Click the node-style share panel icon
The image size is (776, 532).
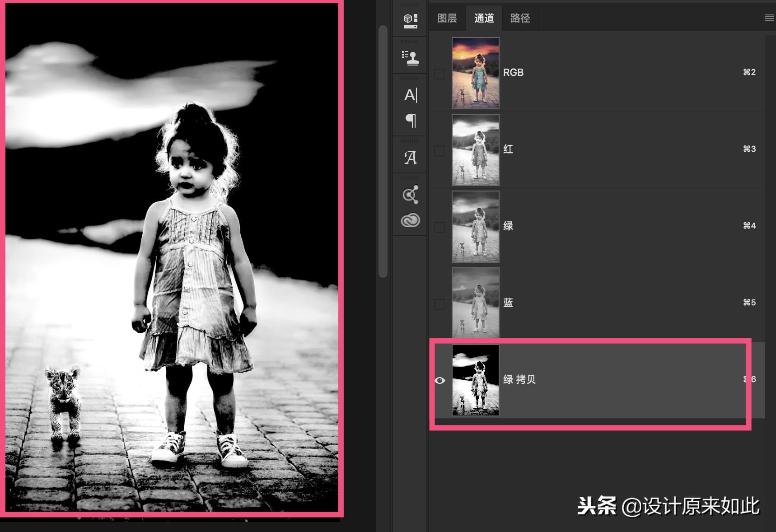tap(410, 193)
